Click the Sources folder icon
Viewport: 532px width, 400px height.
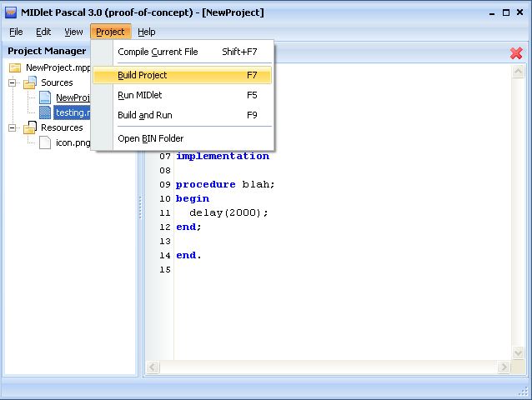click(30, 82)
